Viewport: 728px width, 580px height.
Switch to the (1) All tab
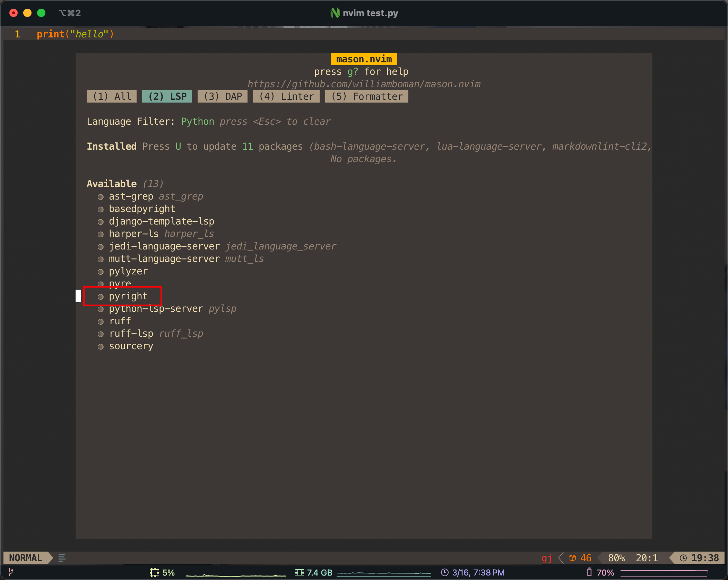point(112,96)
